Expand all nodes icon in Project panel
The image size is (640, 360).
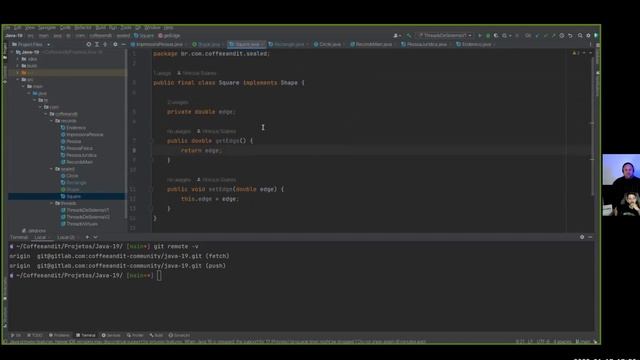pos(97,44)
